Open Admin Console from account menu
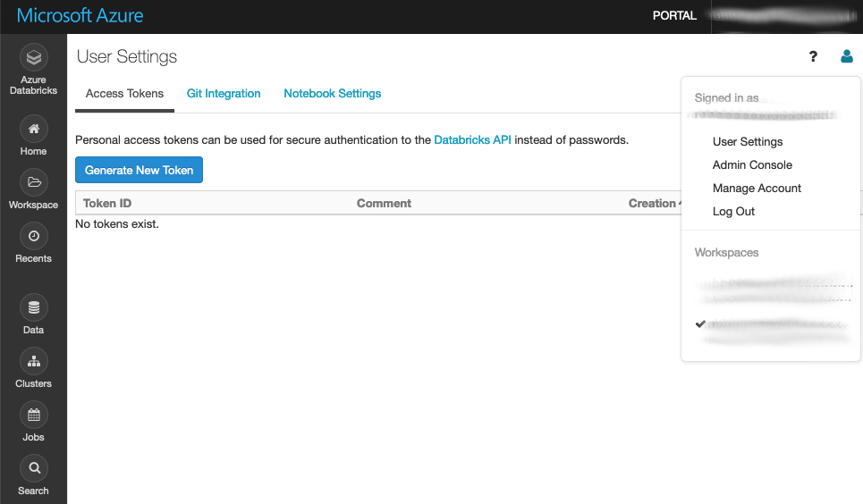This screenshot has height=504, width=863. point(752,164)
